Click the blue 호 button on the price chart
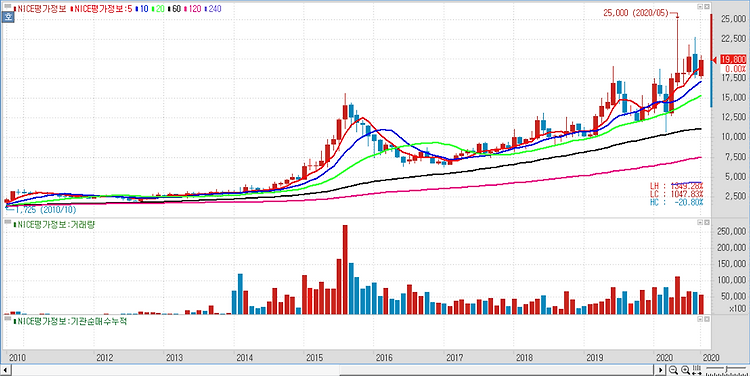 click(x=9, y=18)
